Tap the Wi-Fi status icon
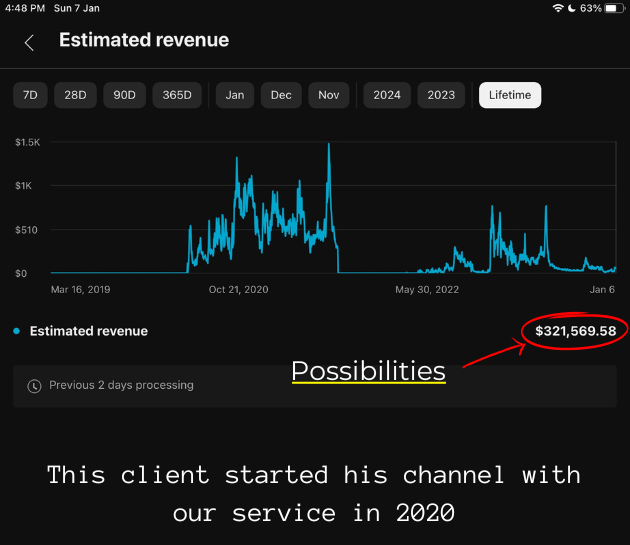630x545 pixels. [x=557, y=8]
